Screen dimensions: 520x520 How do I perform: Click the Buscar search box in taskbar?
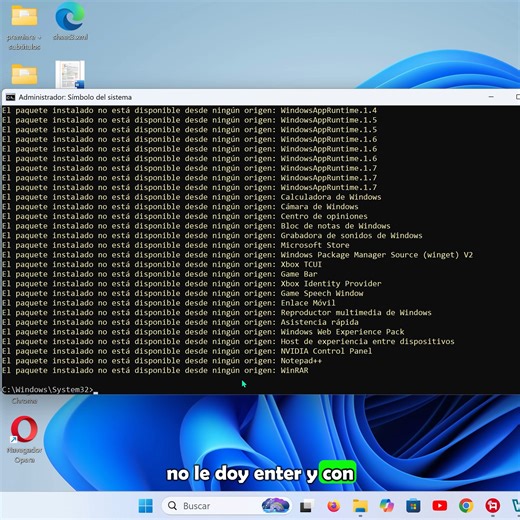click(226, 506)
